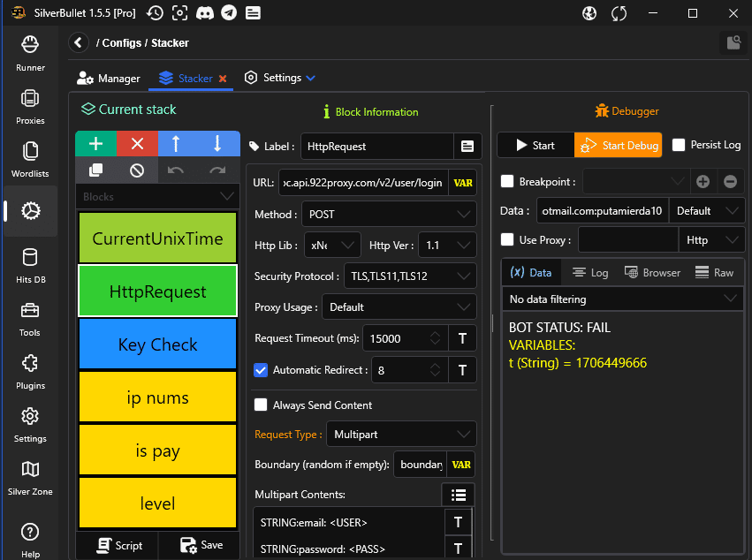This screenshot has width=752, height=560.
Task: Open the Discord icon in the title bar
Action: coord(204,13)
